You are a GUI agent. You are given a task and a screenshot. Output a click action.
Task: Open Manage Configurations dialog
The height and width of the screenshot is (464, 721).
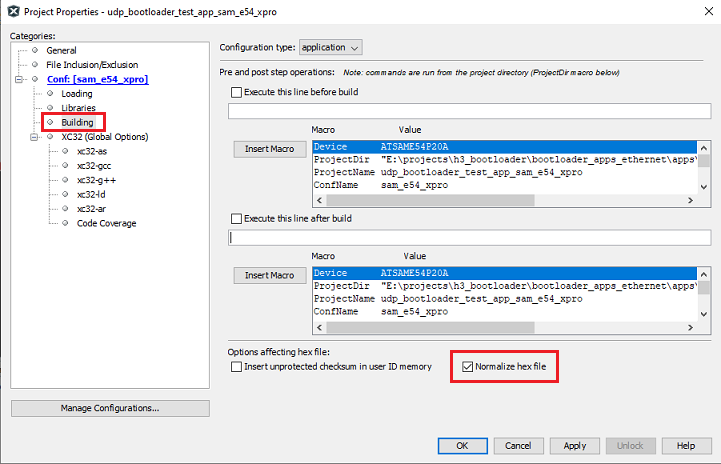click(x=110, y=408)
